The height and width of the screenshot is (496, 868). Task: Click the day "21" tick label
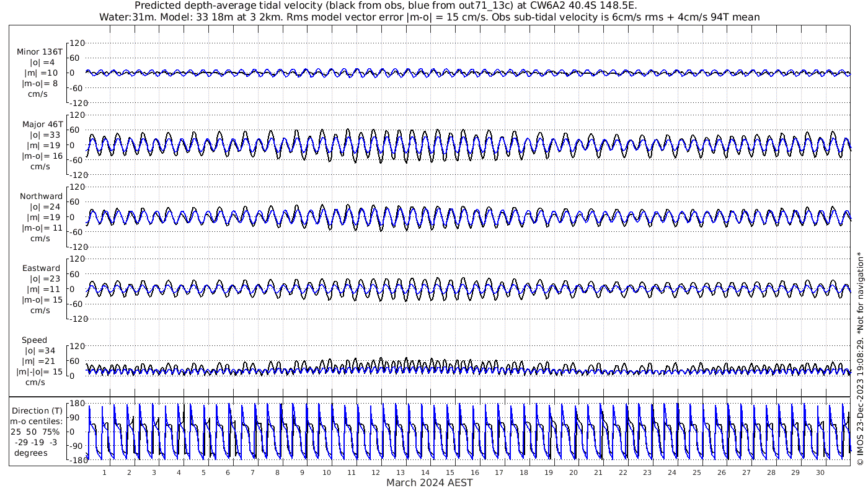[x=598, y=472]
